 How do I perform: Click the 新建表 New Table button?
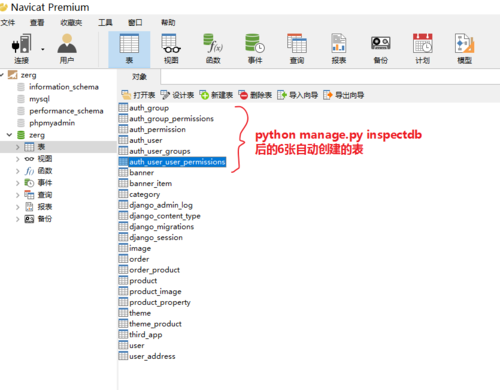pyautogui.click(x=216, y=95)
